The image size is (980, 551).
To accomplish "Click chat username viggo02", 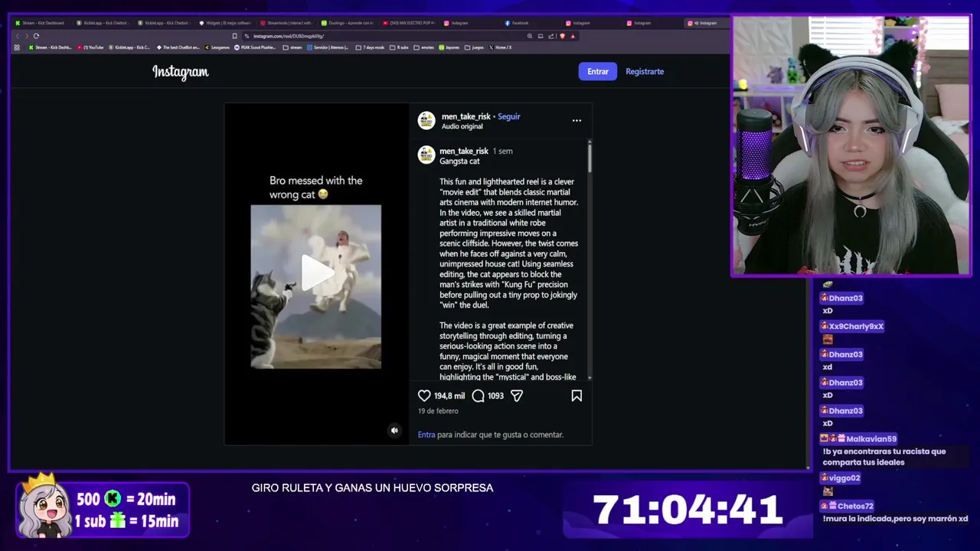I will 844,478.
